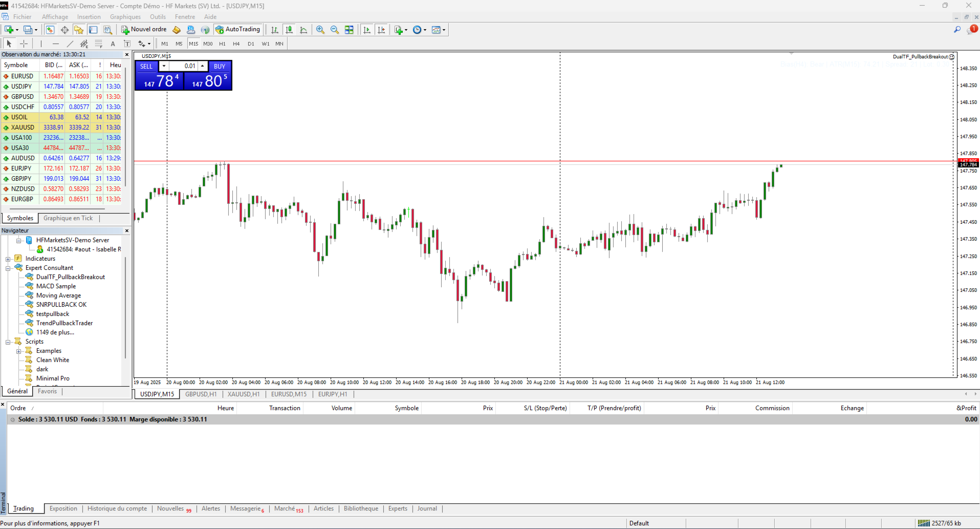Viewport: 980px width, 529px height.
Task: Open the Graphique en Tick tab
Action: [68, 218]
